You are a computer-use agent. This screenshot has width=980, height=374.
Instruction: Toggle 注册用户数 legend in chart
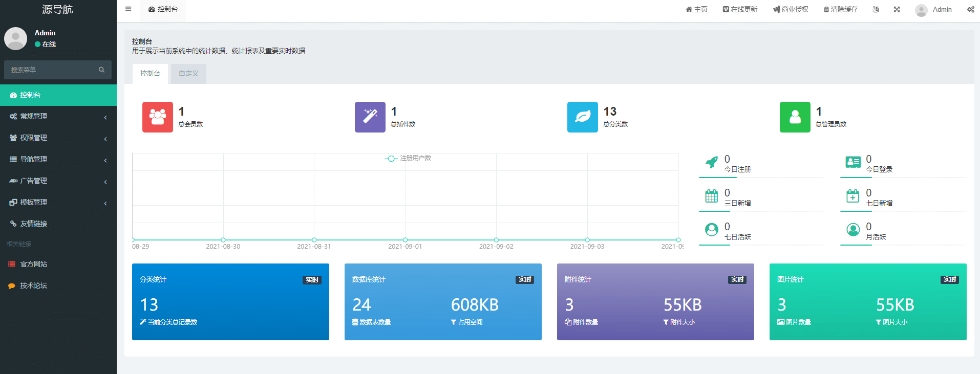point(408,158)
